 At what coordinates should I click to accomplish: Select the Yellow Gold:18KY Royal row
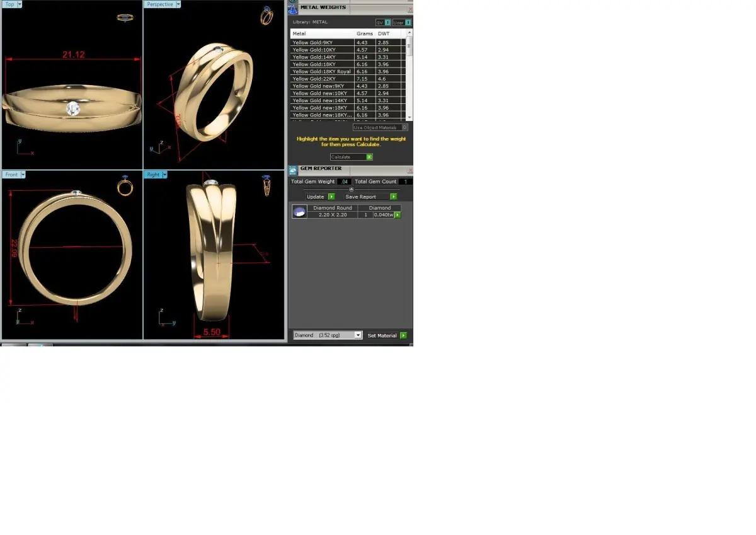pos(348,72)
